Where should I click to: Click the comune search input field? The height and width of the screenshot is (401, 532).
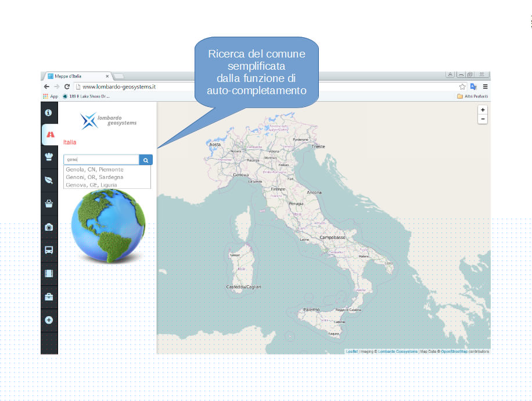coord(101,160)
